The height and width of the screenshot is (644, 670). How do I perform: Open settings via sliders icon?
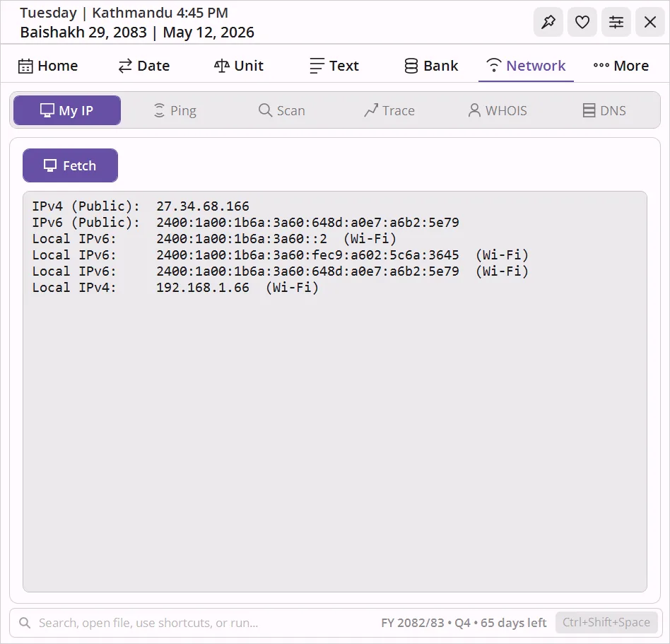point(616,22)
